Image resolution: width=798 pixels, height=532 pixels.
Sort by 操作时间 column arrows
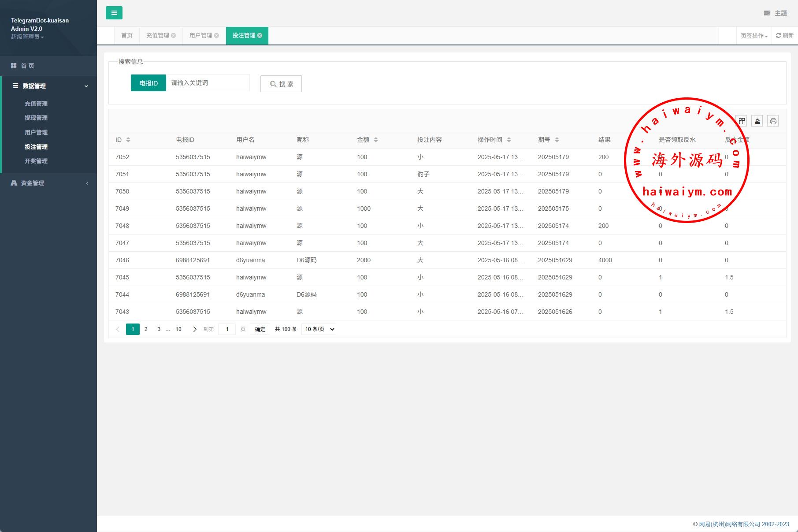(509, 140)
